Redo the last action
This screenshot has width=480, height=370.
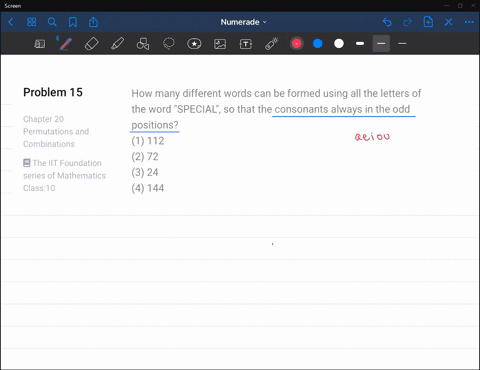pyautogui.click(x=407, y=22)
